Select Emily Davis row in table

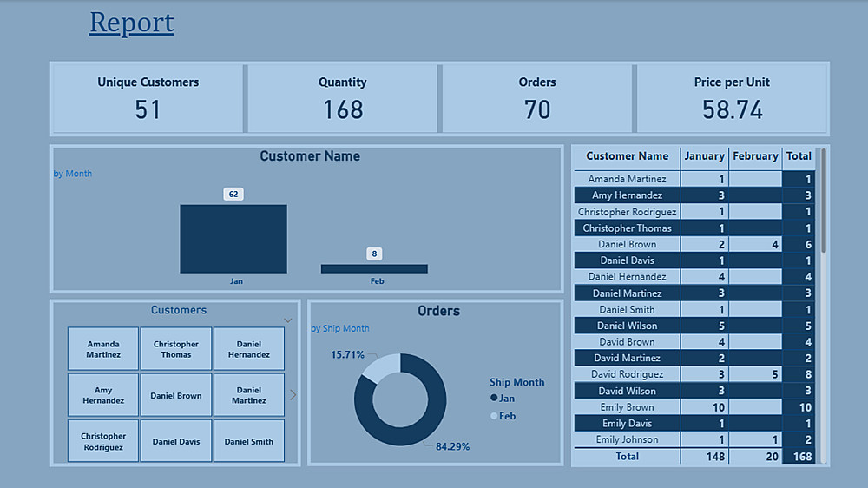tap(694, 423)
